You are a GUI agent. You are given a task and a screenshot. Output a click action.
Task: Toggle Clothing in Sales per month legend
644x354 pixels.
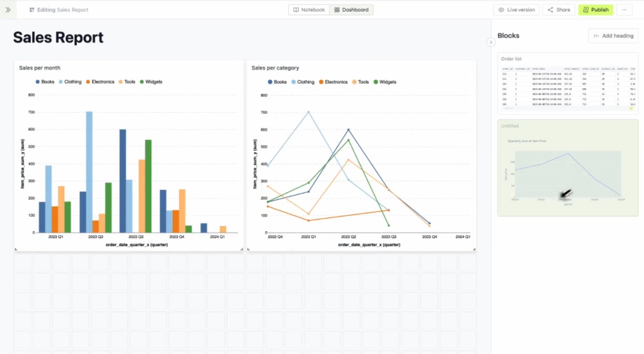[x=70, y=82]
